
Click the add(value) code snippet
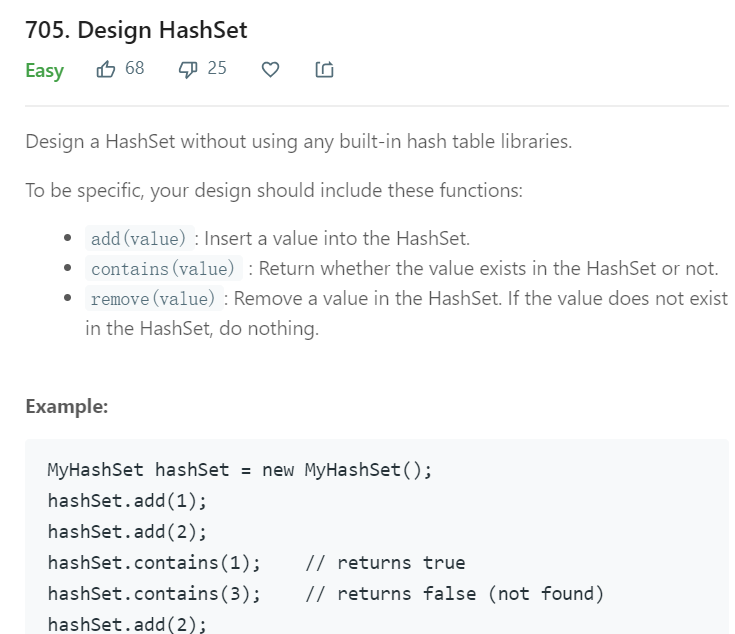click(x=139, y=239)
